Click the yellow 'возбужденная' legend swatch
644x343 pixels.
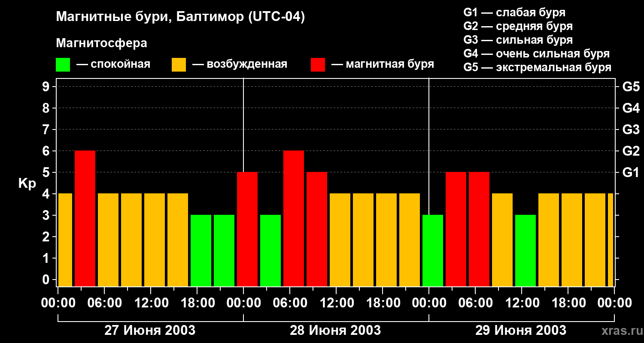point(179,65)
